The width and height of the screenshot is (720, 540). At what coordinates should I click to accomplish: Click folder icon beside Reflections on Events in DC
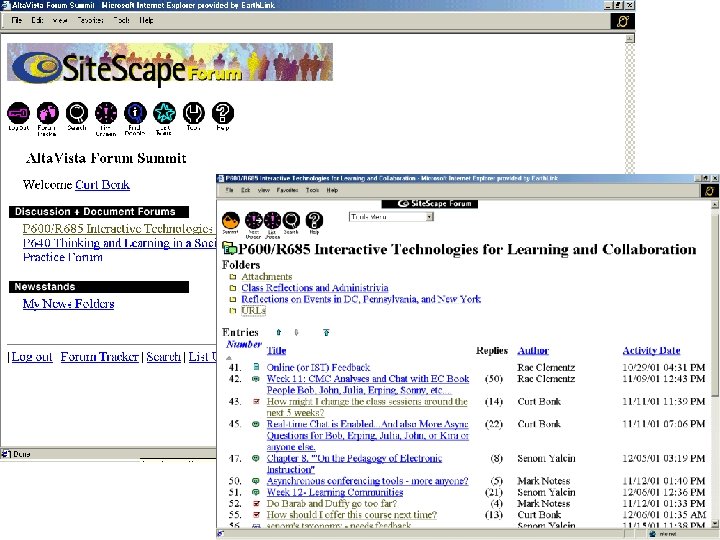point(233,299)
